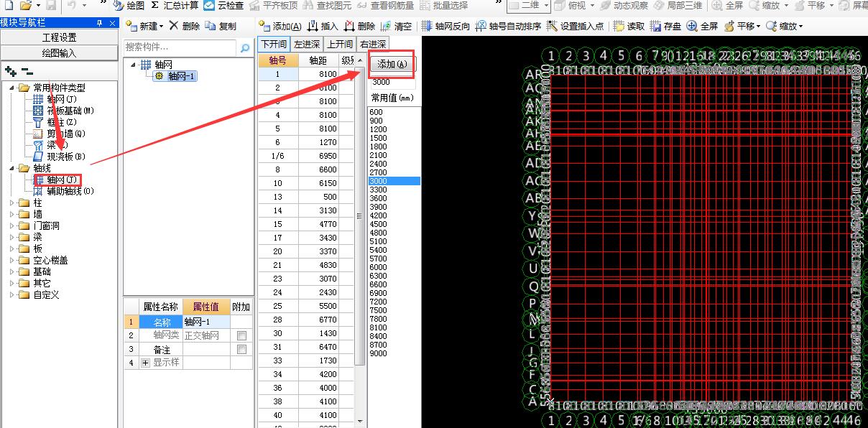Toggle the 附加 checkbox for 备注 row
The width and height of the screenshot is (868, 428).
(x=241, y=349)
